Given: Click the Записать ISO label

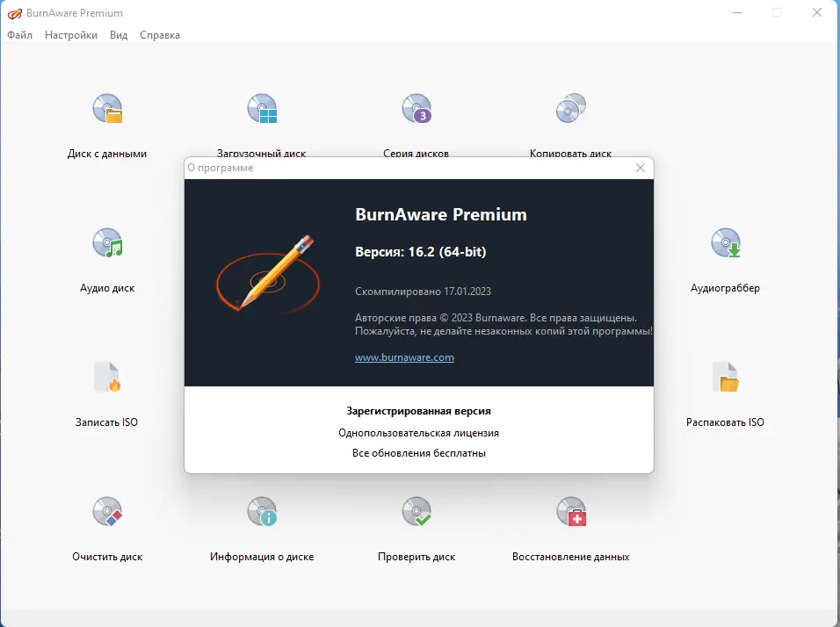Looking at the screenshot, I should 106,422.
